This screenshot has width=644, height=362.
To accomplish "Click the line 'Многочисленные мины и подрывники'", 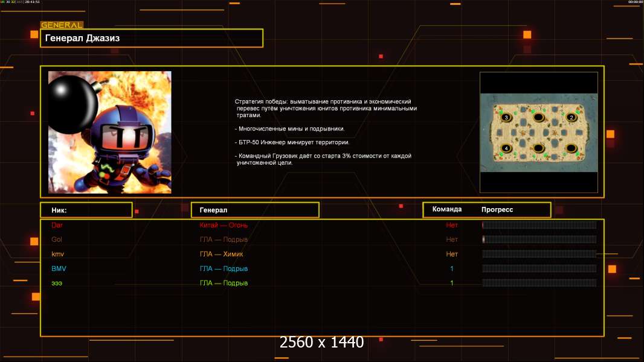I will click(x=290, y=129).
